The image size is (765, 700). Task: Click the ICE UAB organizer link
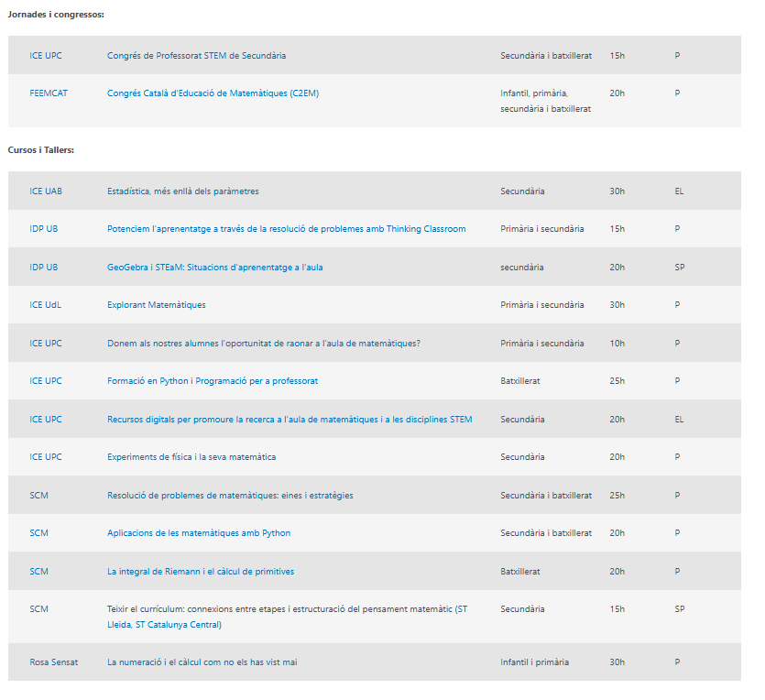pos(46,191)
